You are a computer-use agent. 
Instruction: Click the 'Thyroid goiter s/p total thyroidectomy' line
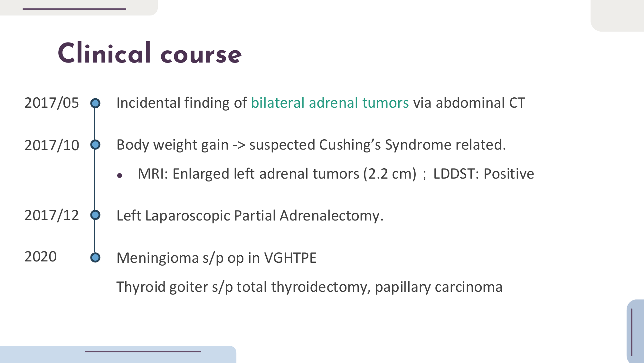point(309,287)
